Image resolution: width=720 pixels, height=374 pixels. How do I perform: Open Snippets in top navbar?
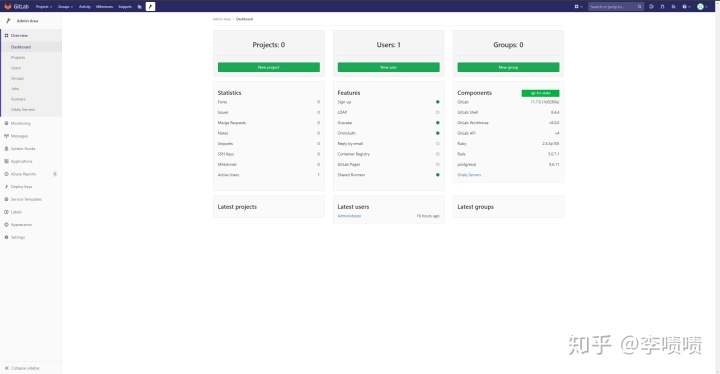[x=125, y=7]
